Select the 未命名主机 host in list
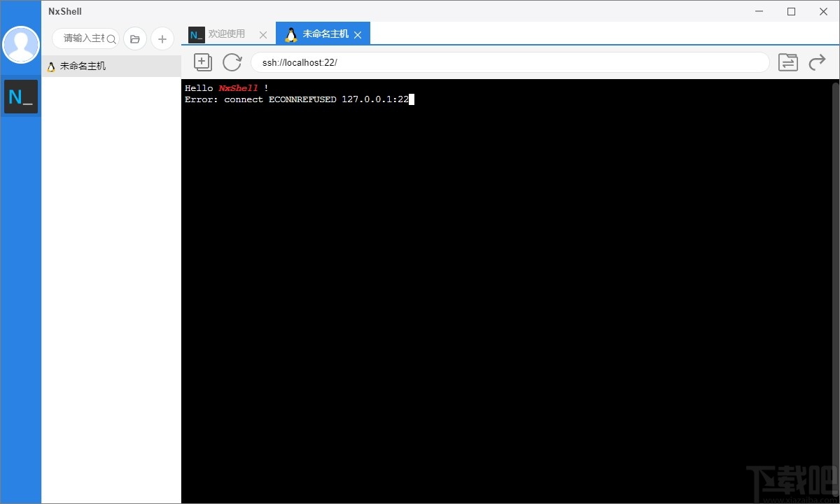The image size is (840, 504). pos(111,66)
